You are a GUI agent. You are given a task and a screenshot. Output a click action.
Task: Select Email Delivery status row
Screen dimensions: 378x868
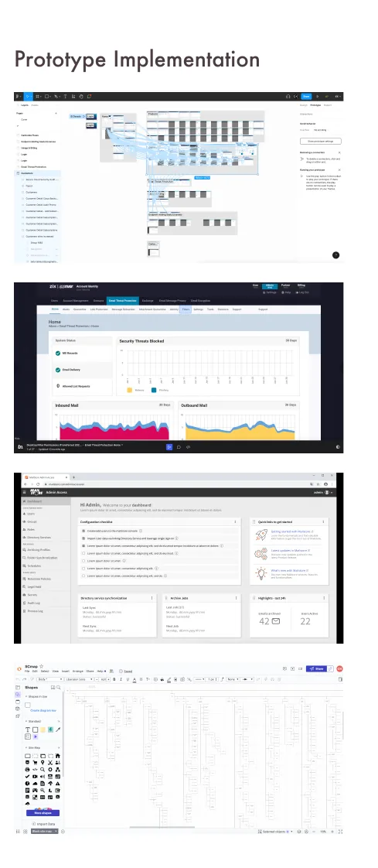[83, 369]
